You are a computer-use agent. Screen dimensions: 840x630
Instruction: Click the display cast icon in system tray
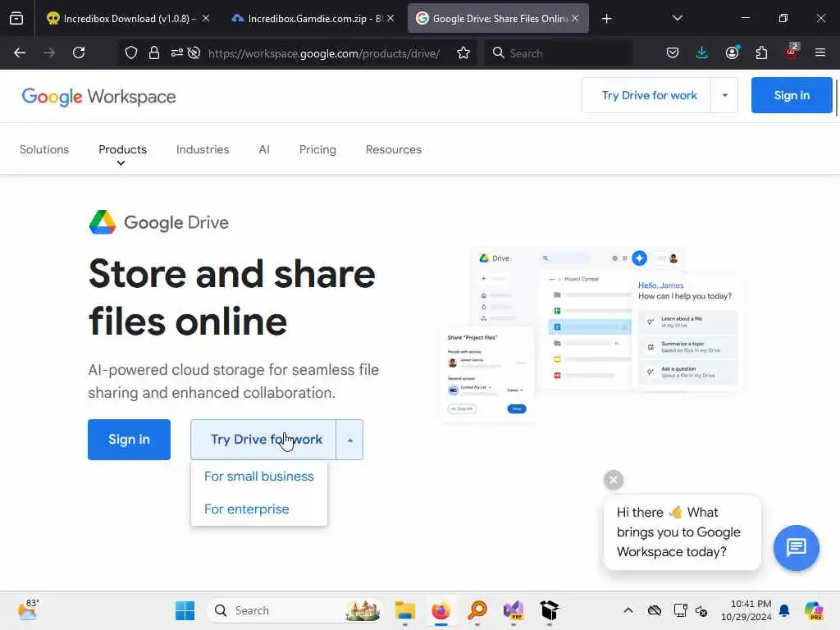tap(680, 610)
